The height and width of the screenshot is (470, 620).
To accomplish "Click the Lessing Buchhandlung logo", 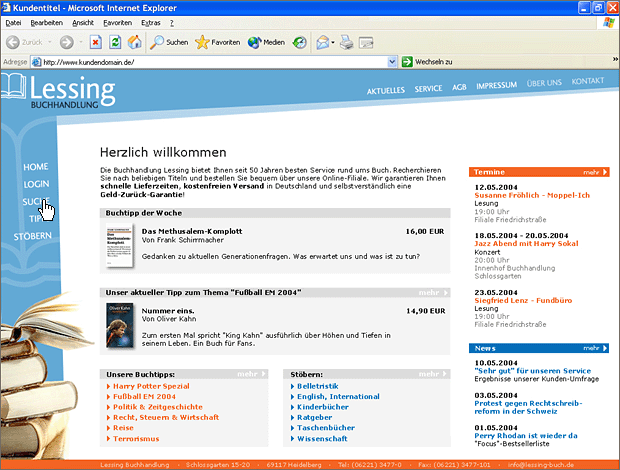I will pyautogui.click(x=59, y=91).
